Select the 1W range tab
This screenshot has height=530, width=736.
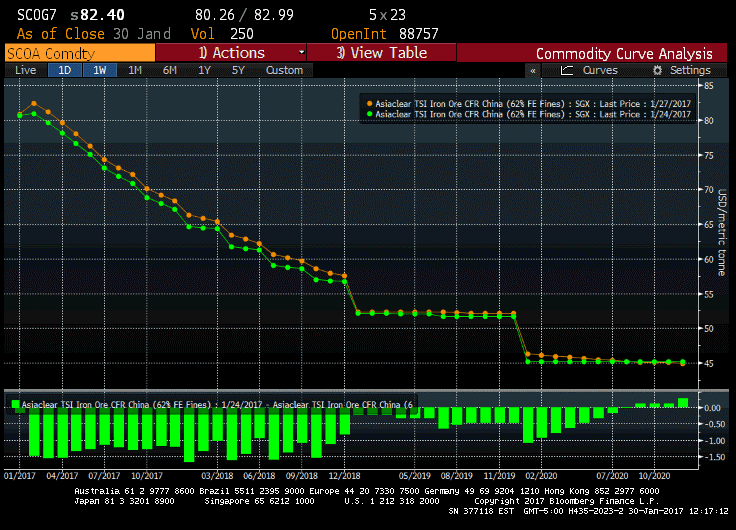(x=100, y=70)
